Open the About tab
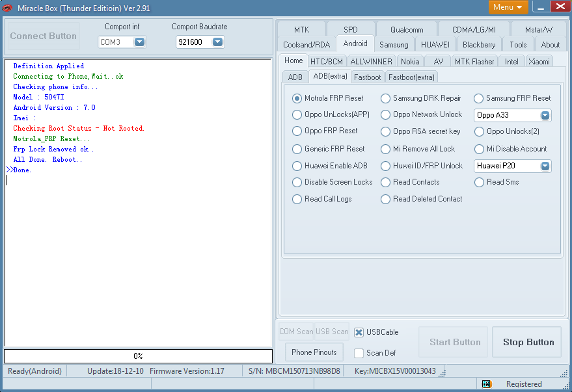 pos(550,45)
